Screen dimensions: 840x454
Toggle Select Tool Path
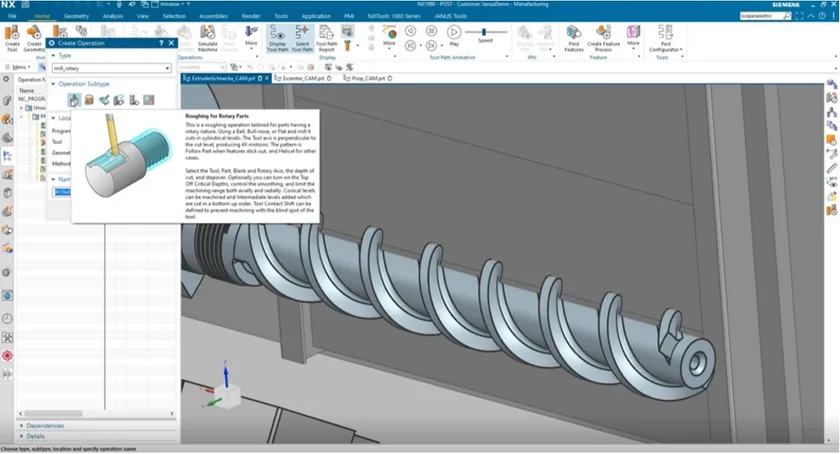coord(302,39)
